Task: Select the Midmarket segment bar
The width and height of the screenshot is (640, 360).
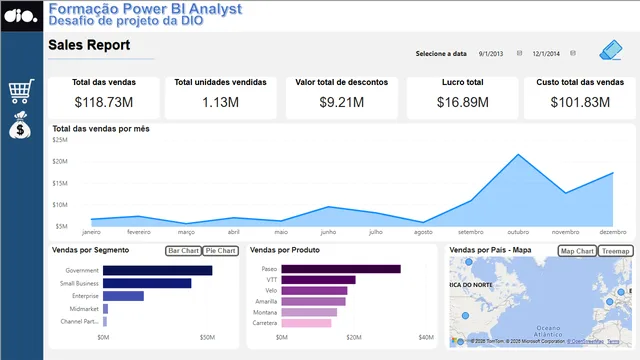Action: 105,309
